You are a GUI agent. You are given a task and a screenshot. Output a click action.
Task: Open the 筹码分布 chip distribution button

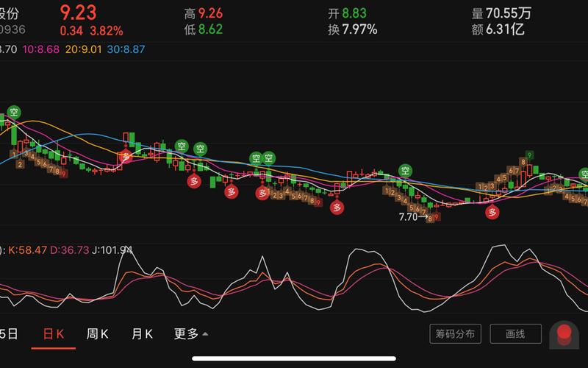click(455, 334)
